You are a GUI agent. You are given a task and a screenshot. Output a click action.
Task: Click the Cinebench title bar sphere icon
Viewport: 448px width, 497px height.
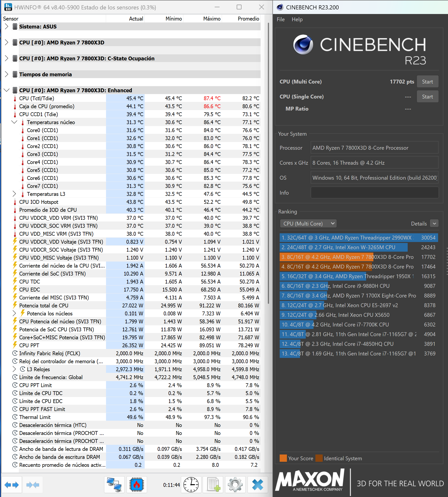coord(280,7)
